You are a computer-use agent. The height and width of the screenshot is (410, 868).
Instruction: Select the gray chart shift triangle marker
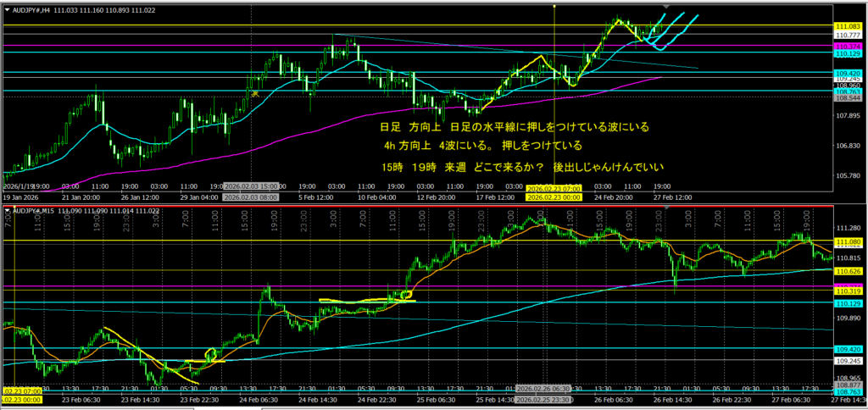[665, 8]
